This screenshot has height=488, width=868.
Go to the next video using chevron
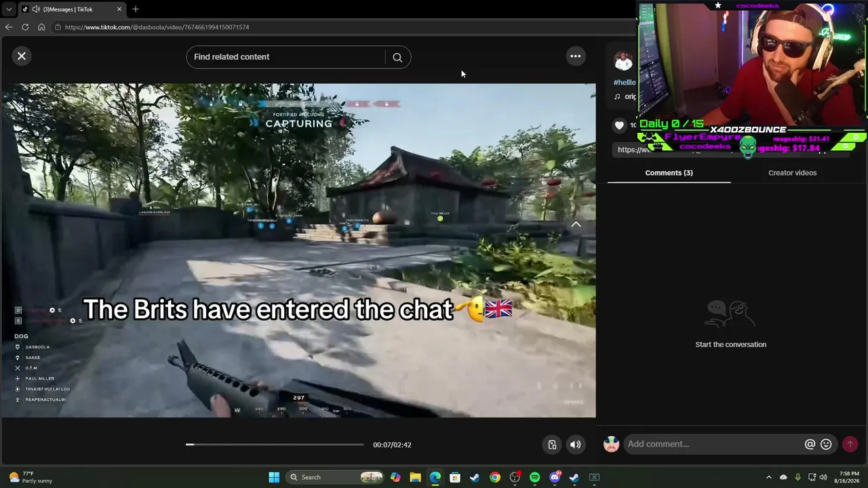(576, 224)
